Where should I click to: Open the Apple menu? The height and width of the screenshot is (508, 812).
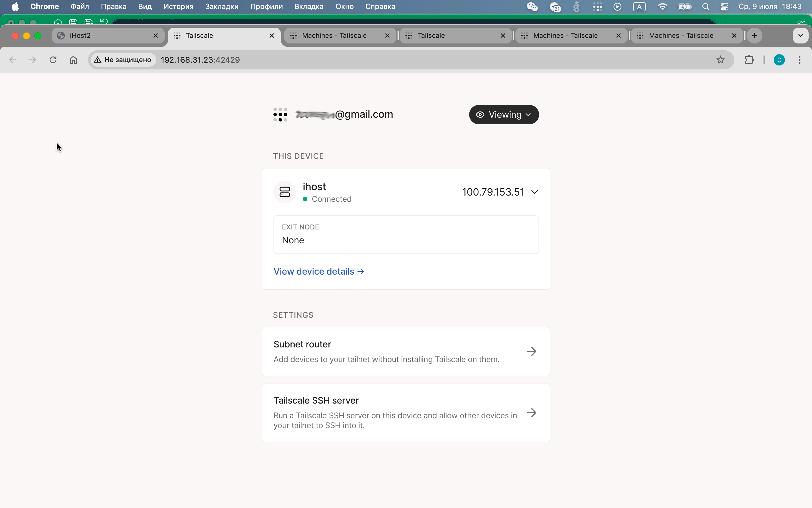(15, 6)
